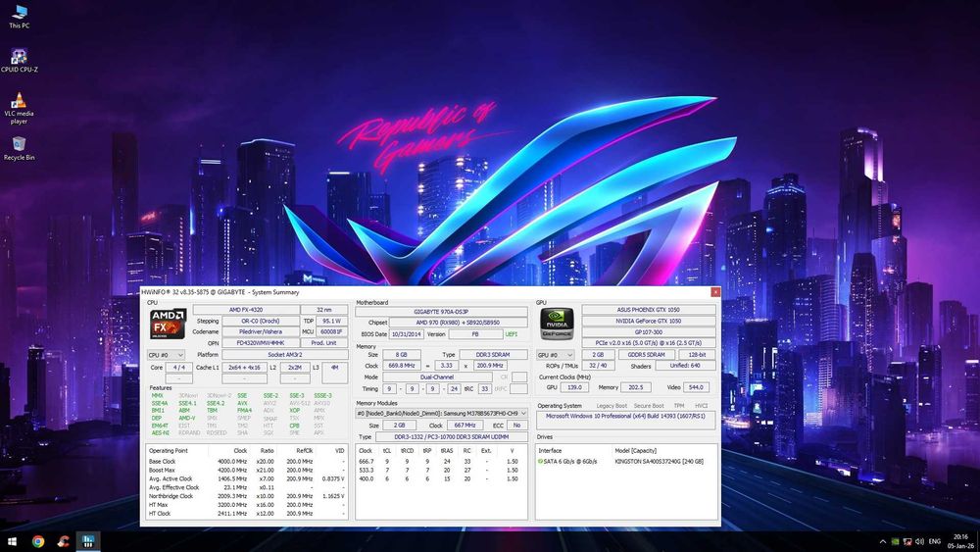Close the HWiNFO System Summary window
Screen dimensions: 980x552
[715, 292]
